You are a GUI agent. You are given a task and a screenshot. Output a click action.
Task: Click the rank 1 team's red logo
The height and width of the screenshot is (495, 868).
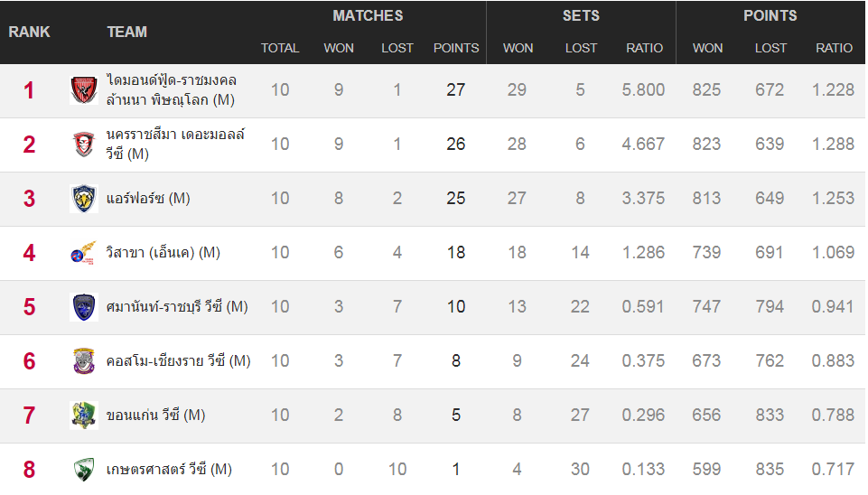(84, 90)
